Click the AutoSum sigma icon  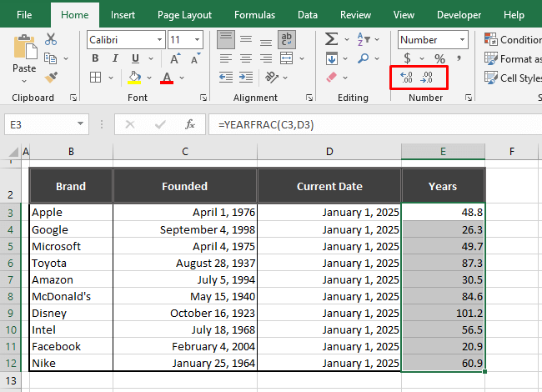click(331, 39)
